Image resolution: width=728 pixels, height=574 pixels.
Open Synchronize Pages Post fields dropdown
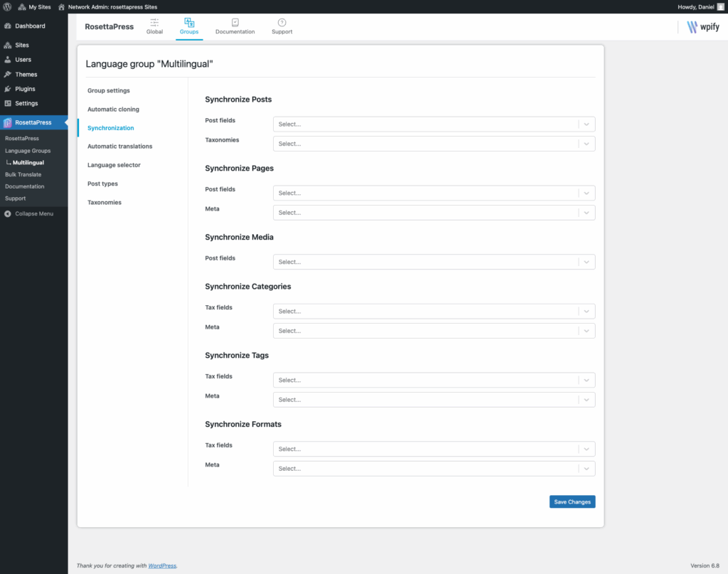coord(427,193)
